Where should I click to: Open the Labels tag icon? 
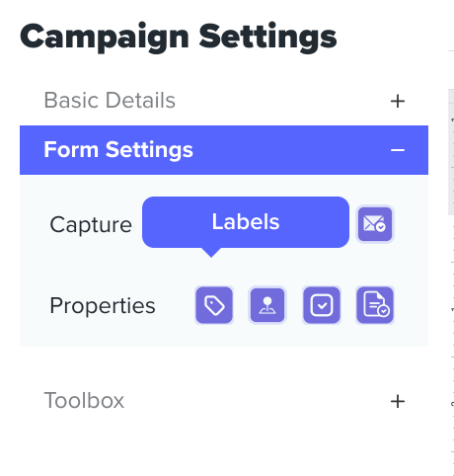click(x=214, y=305)
